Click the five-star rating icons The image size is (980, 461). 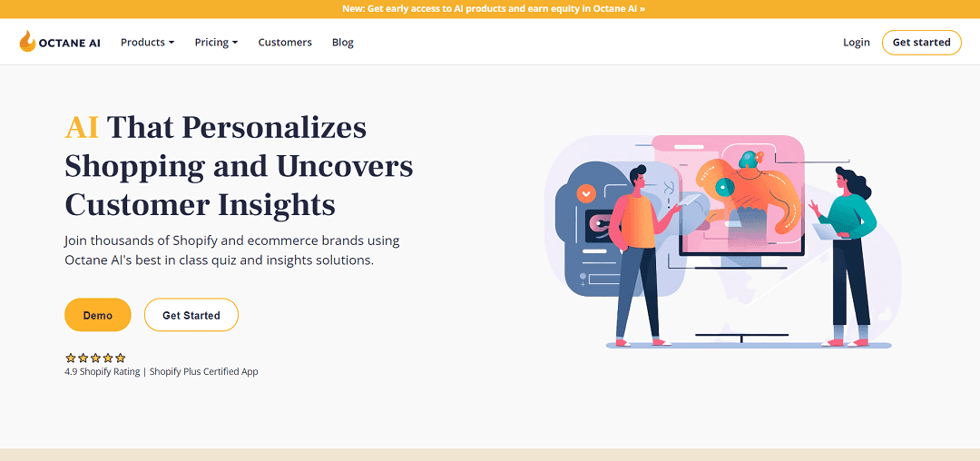tap(95, 358)
